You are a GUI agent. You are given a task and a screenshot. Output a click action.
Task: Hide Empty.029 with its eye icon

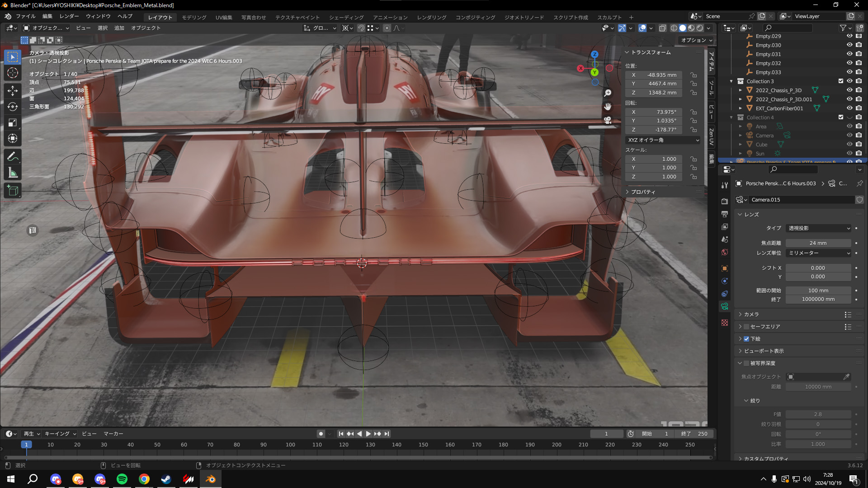pos(849,36)
